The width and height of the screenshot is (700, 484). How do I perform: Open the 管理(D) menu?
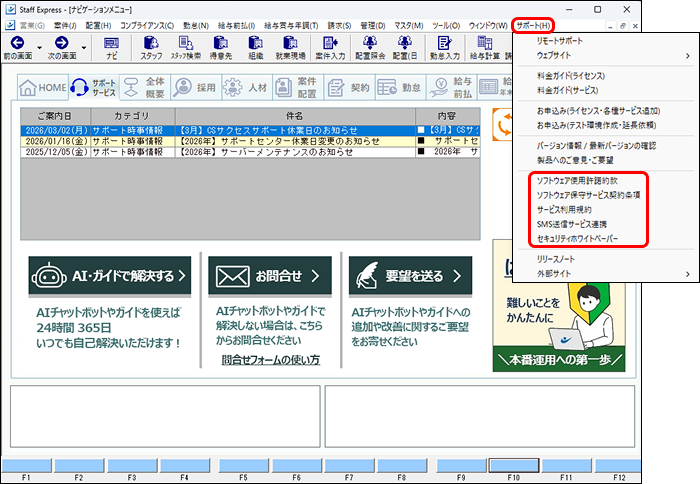coord(373,25)
